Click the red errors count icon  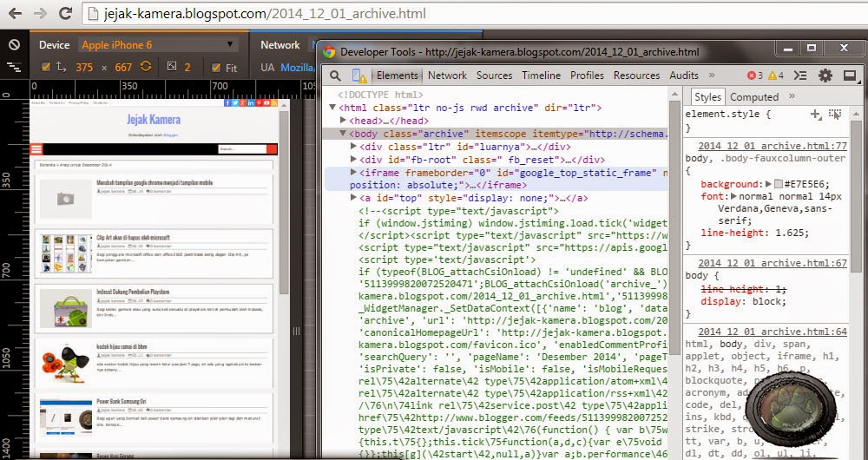tap(751, 76)
